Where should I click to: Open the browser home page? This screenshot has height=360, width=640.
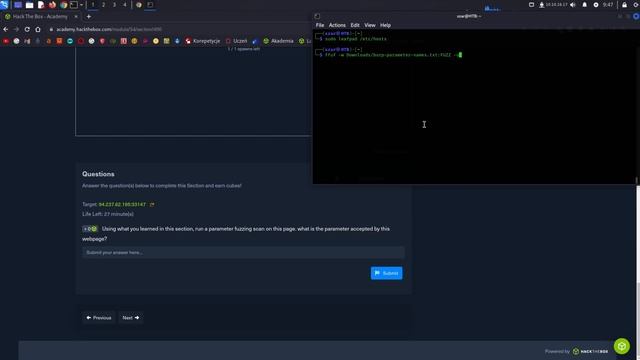pyautogui.click(x=38, y=29)
